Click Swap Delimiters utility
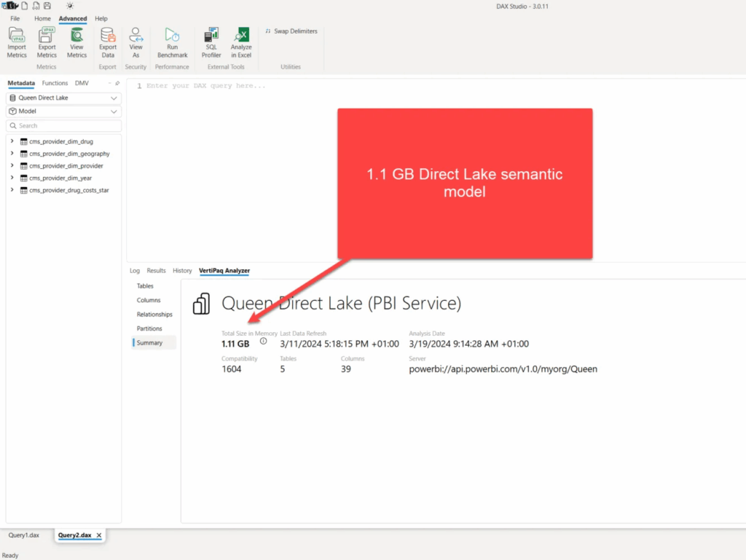The width and height of the screenshot is (746, 560). point(291,31)
